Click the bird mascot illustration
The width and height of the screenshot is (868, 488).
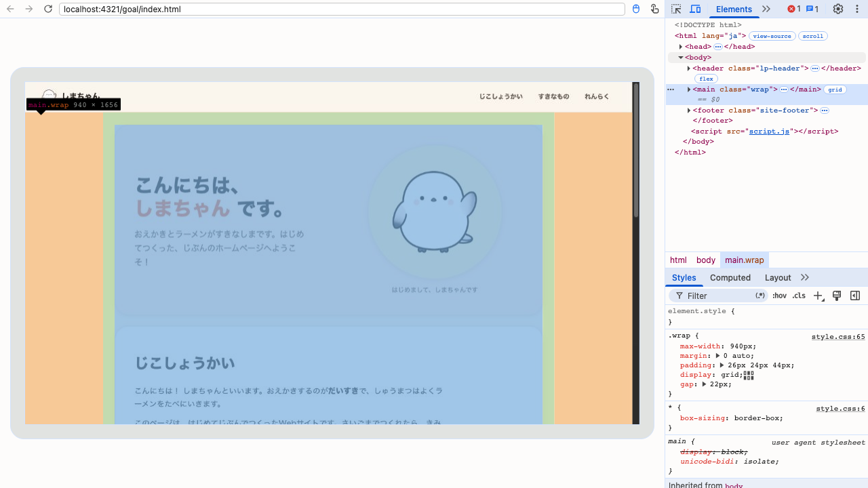tap(435, 211)
